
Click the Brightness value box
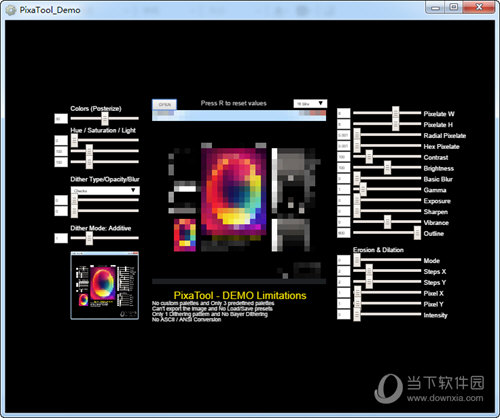344,168
